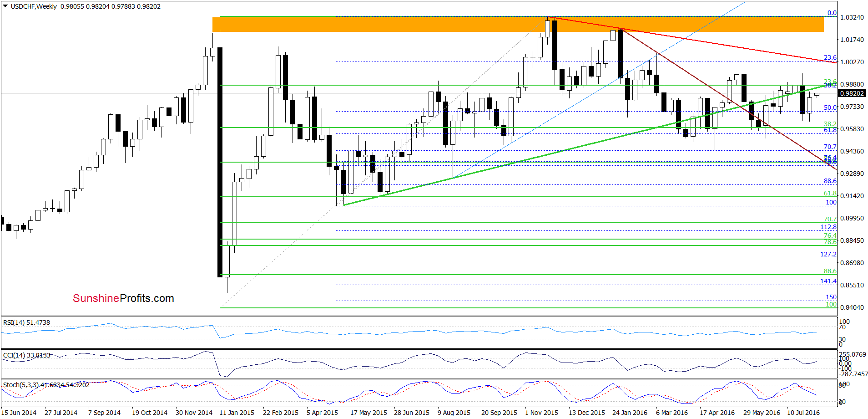Click the 0.92890 price axis label

852,174
